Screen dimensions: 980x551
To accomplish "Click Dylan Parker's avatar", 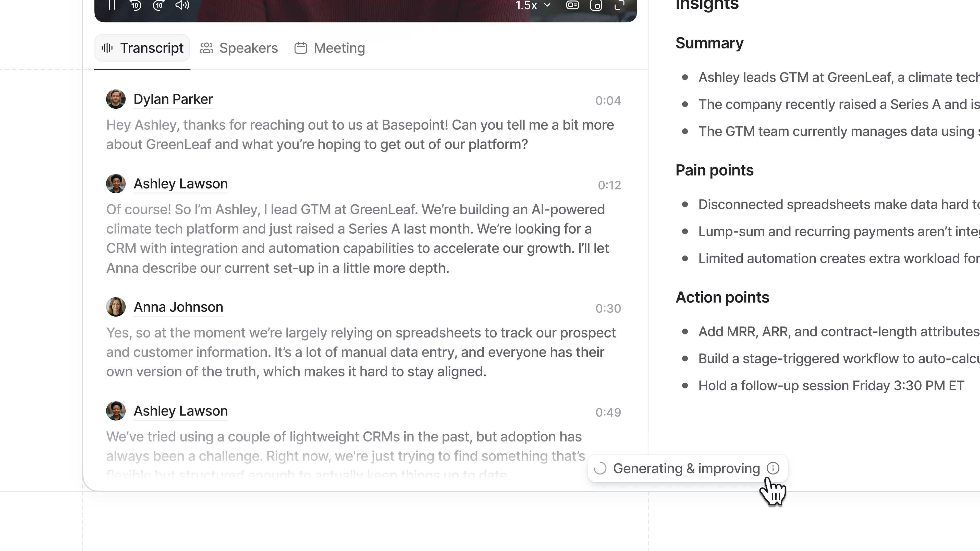I will [116, 99].
